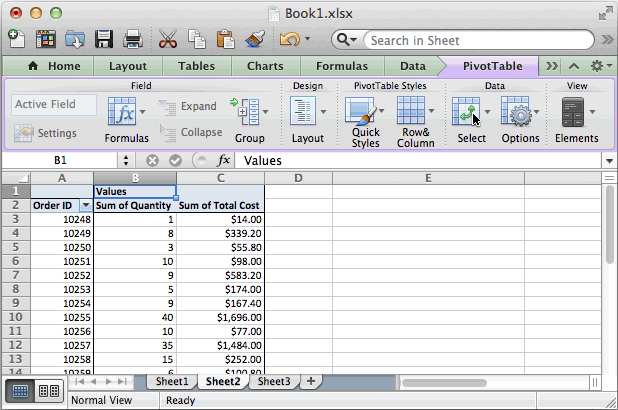Open the Select dropdown arrow
This screenshot has width=618, height=410.
pos(488,112)
